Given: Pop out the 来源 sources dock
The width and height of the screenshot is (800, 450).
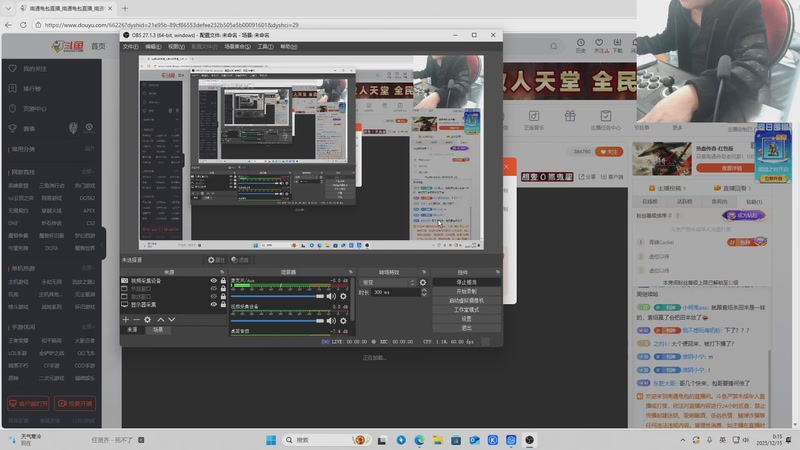Looking at the screenshot, I should point(222,272).
